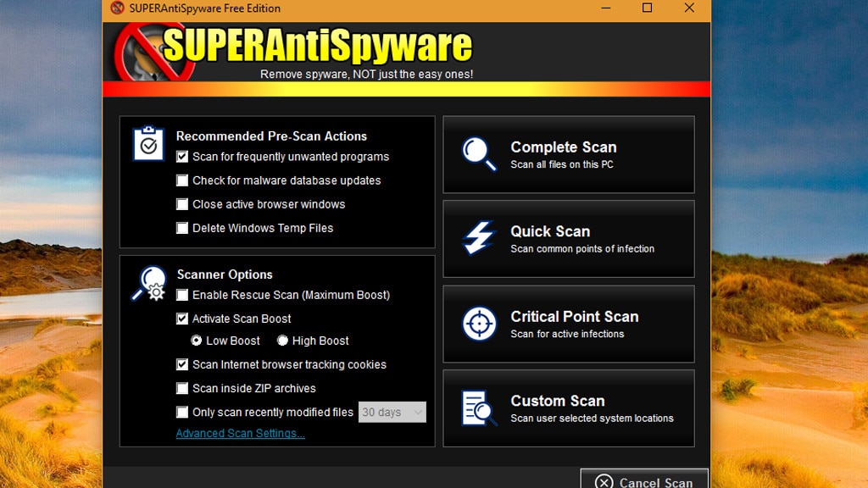
Task: Click the SUPERAntiSpyware banner logo
Action: (x=293, y=51)
